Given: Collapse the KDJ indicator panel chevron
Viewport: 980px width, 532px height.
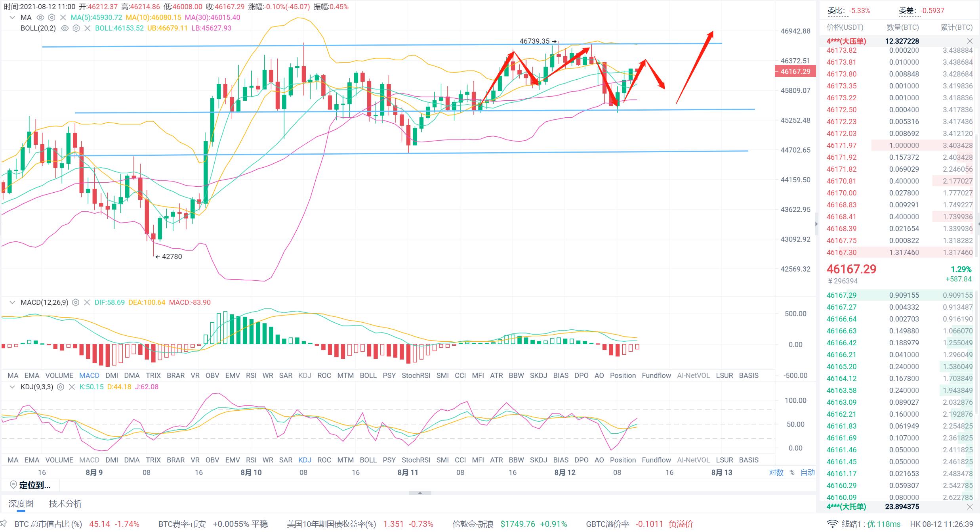Looking at the screenshot, I should pos(12,387).
